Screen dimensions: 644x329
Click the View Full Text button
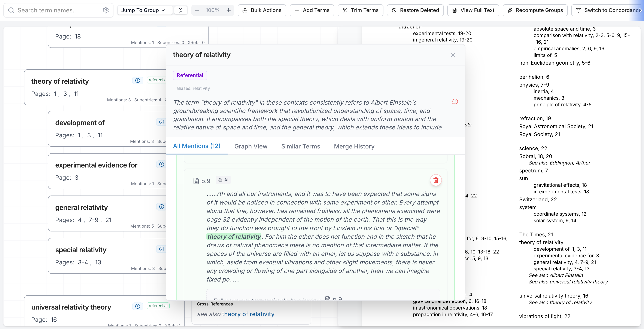(473, 10)
